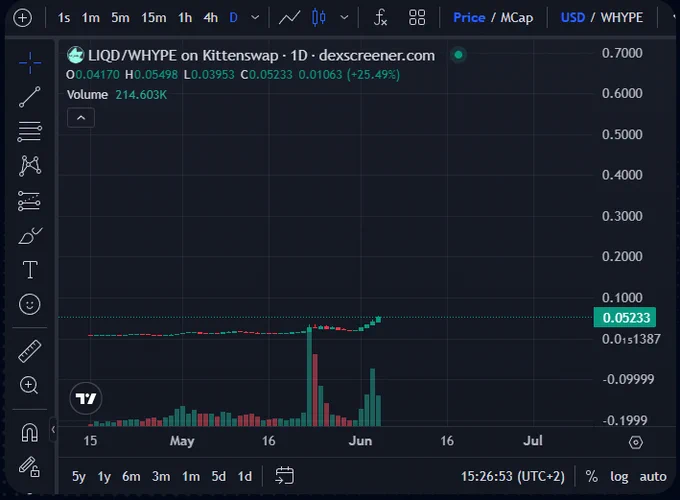This screenshot has width=680, height=500.
Task: Select the D daily timeframe
Action: coord(233,18)
